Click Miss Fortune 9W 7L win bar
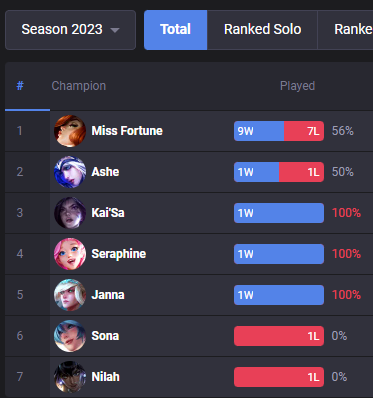The image size is (373, 398). 279,131
